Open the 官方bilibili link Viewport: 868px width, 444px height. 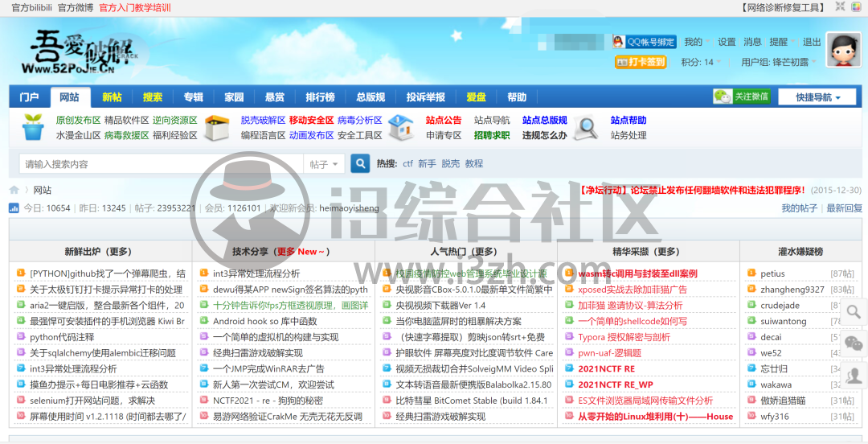point(31,8)
